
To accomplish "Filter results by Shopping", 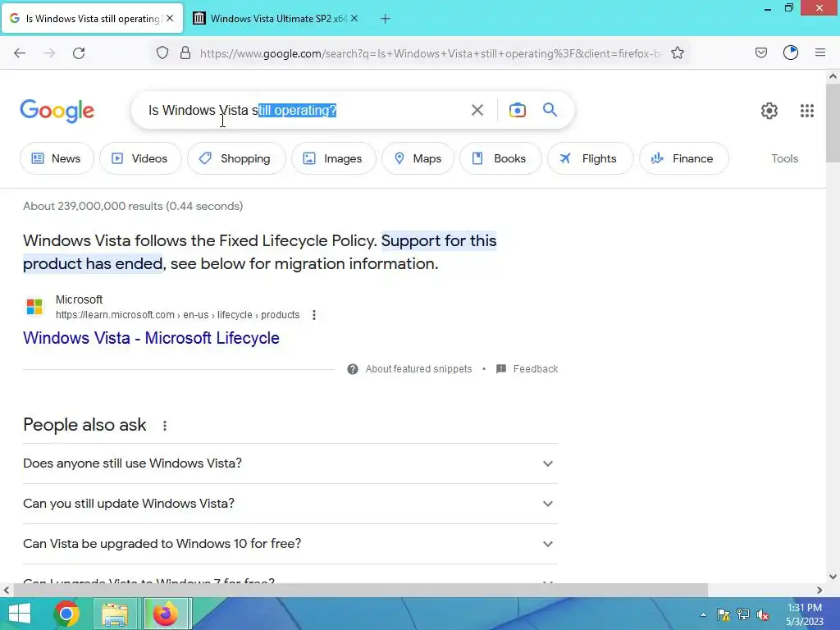I will click(x=236, y=158).
